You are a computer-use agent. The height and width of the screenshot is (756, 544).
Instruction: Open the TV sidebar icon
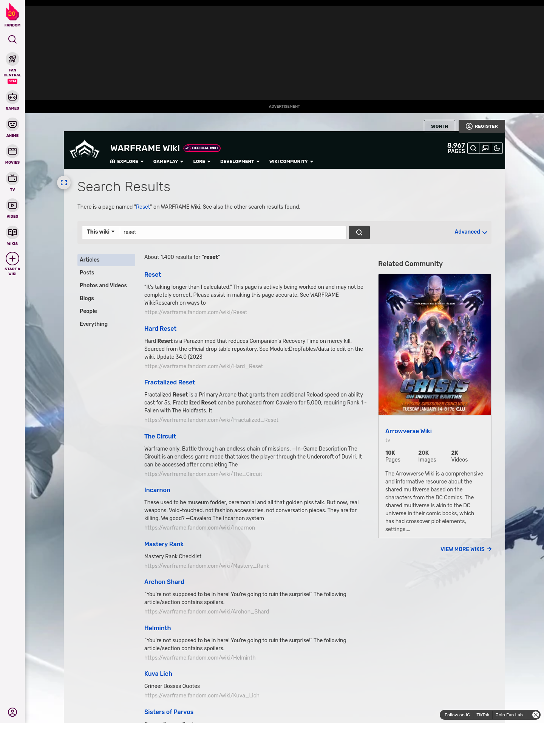point(12,178)
